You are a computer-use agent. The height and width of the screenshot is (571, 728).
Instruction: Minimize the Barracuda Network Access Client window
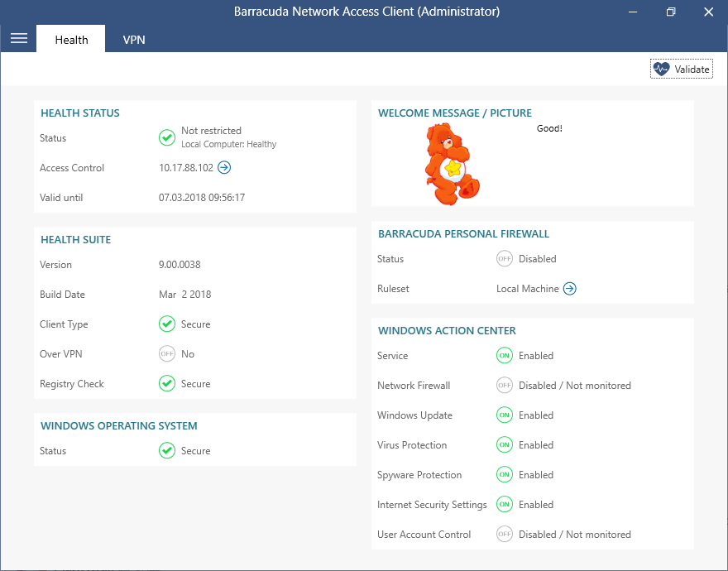pyautogui.click(x=632, y=12)
